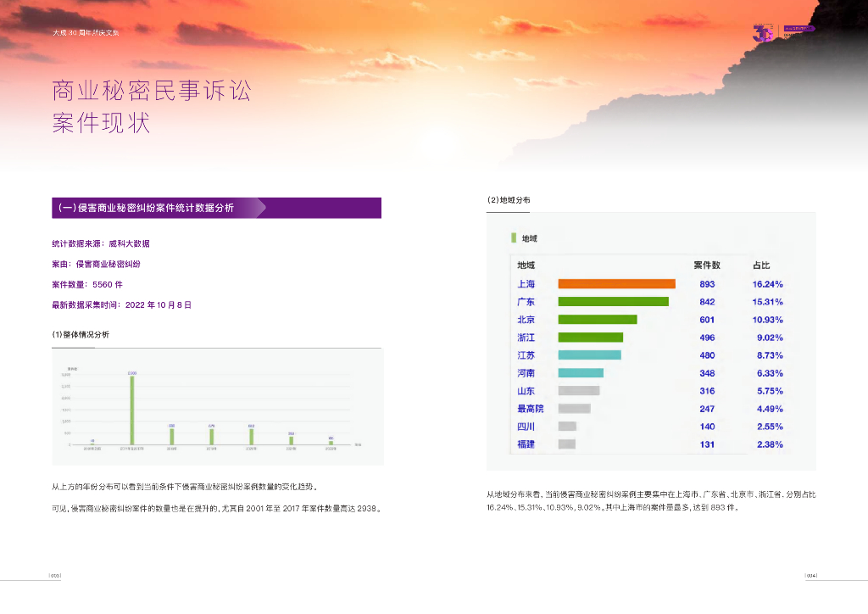The height and width of the screenshot is (614, 868).
Task: Click the 浙江 region label
Action: point(526,338)
